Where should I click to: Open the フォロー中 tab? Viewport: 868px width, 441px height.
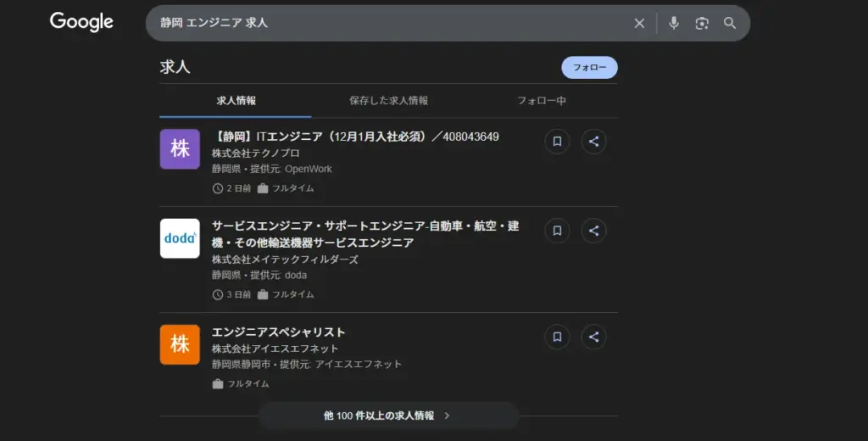click(x=542, y=100)
